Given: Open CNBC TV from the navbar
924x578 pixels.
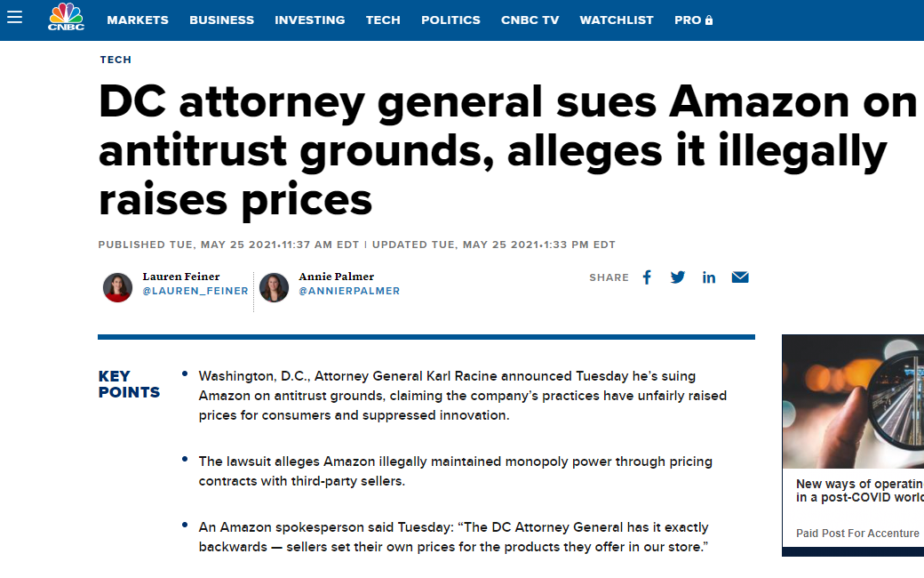Looking at the screenshot, I should 530,20.
